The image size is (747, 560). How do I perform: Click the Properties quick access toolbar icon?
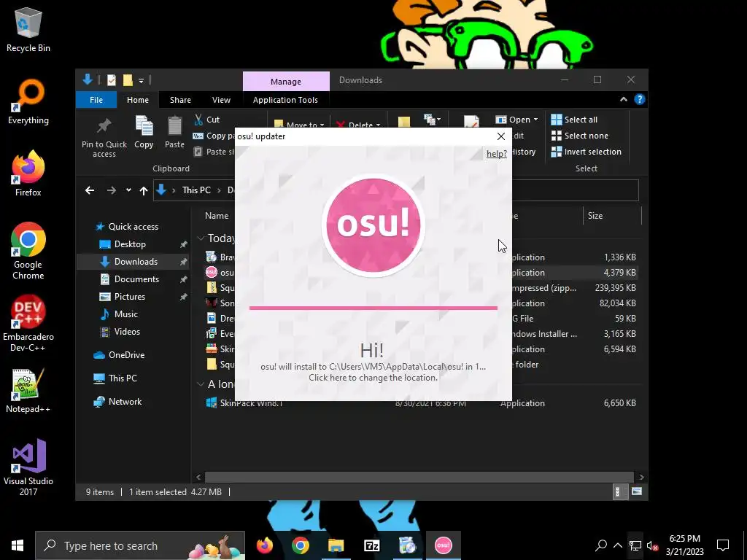click(x=112, y=80)
